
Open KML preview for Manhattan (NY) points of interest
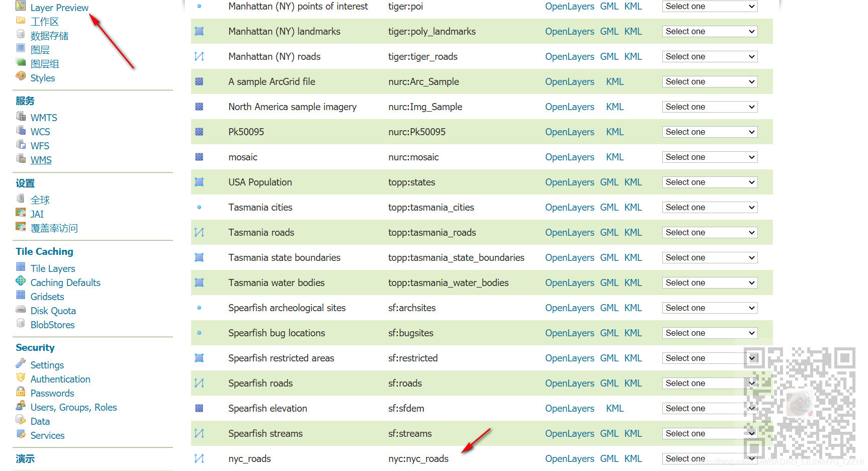click(x=633, y=6)
